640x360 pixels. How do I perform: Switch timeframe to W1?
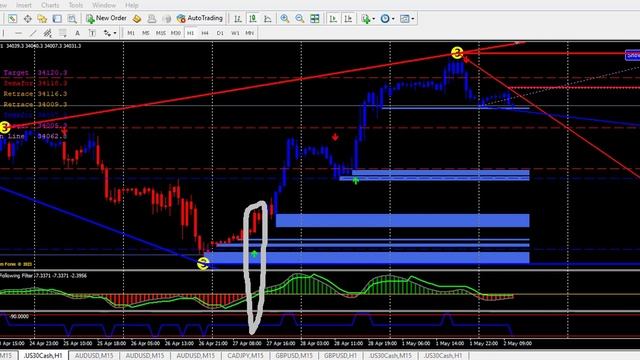(x=235, y=33)
